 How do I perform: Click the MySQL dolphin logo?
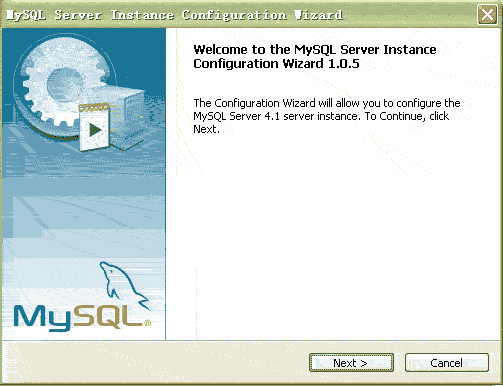point(124,286)
